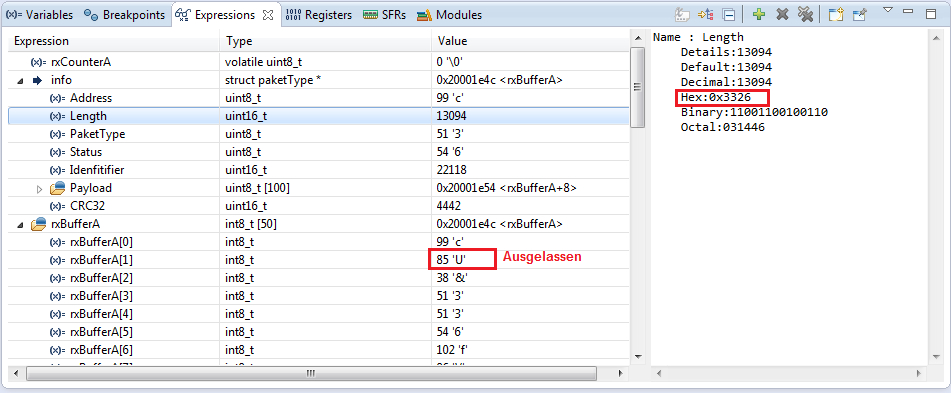Click the Type column header
Image resolution: width=951 pixels, height=393 pixels.
[x=325, y=41]
